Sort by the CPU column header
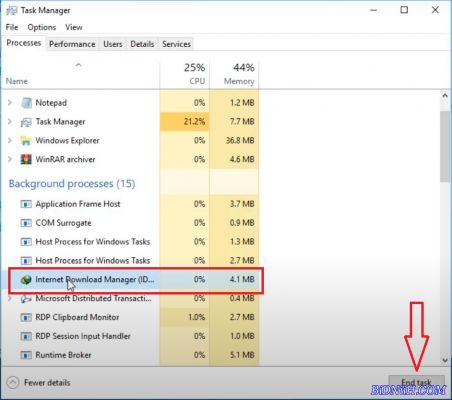 (x=184, y=75)
